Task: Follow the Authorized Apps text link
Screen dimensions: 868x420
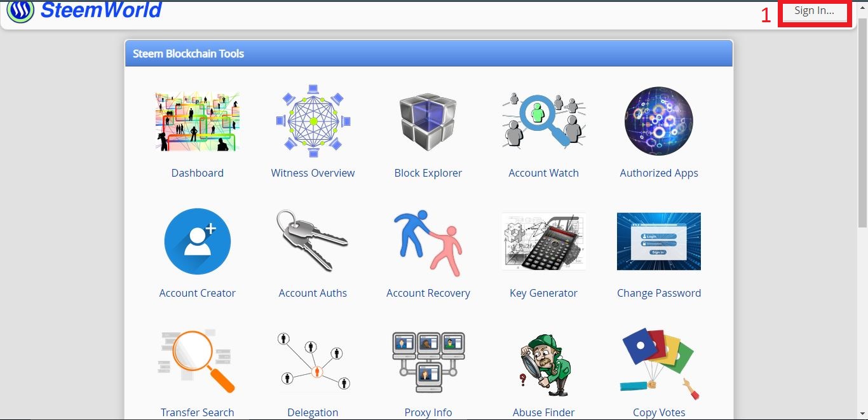Action: (x=659, y=173)
